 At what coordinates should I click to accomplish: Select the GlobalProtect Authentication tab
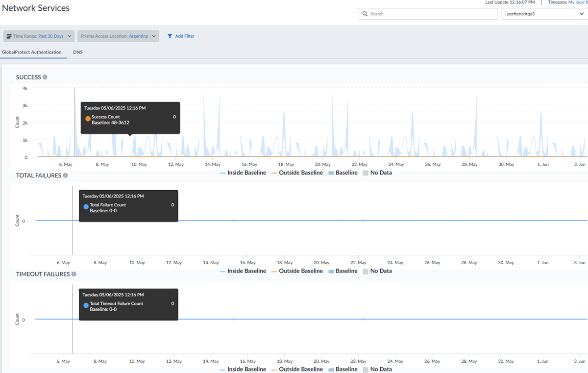[x=32, y=52]
